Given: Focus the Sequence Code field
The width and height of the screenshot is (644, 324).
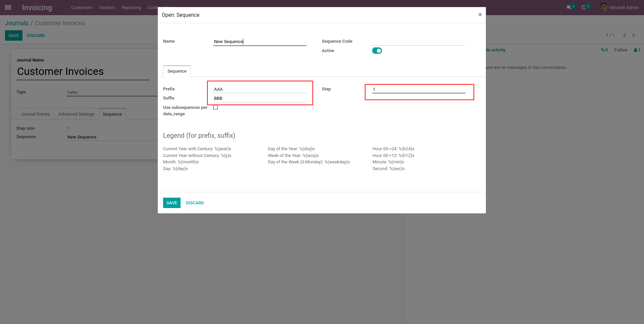Looking at the screenshot, I should (x=419, y=42).
